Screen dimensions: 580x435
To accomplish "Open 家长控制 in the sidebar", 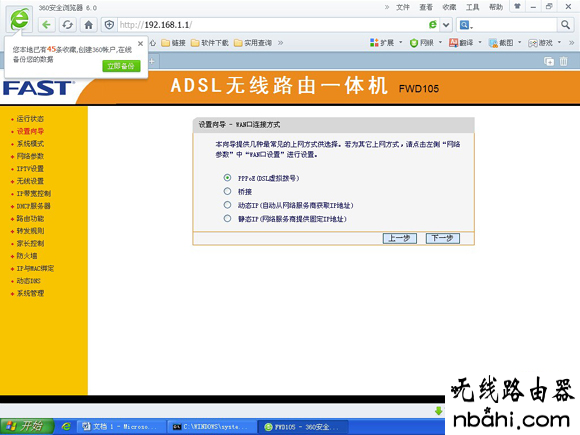I will pyautogui.click(x=30, y=243).
